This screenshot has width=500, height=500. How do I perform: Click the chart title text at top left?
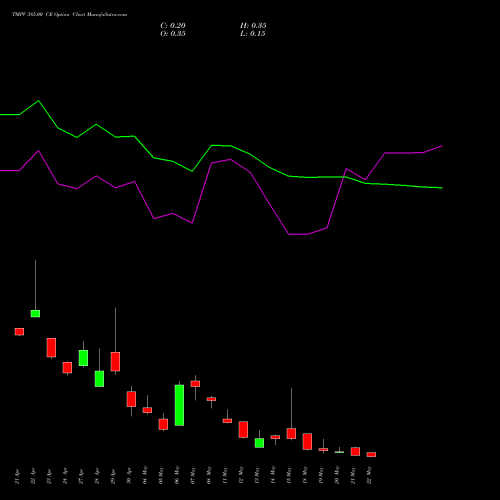tap(70, 15)
